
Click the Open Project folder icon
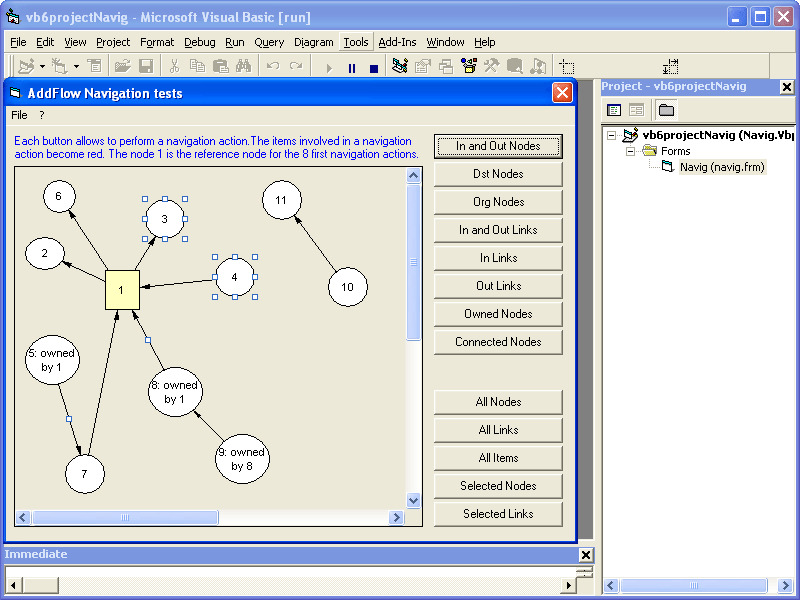122,66
